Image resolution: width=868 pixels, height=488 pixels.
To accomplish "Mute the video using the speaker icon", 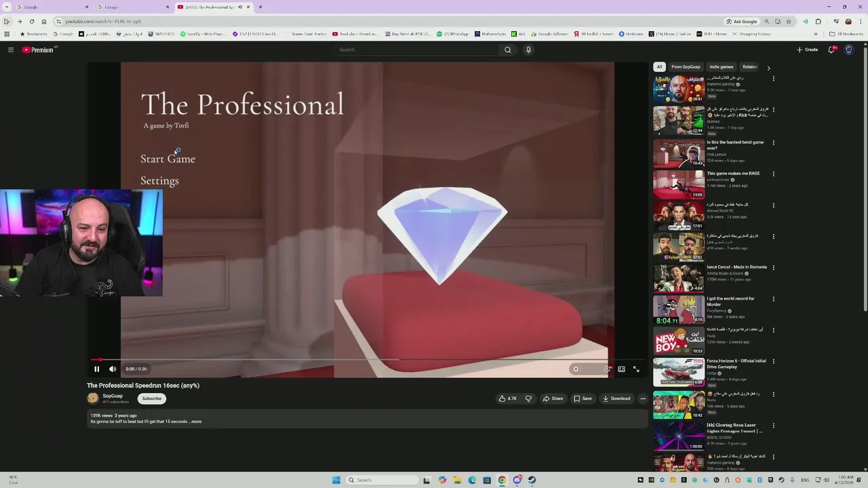I will 113,369.
